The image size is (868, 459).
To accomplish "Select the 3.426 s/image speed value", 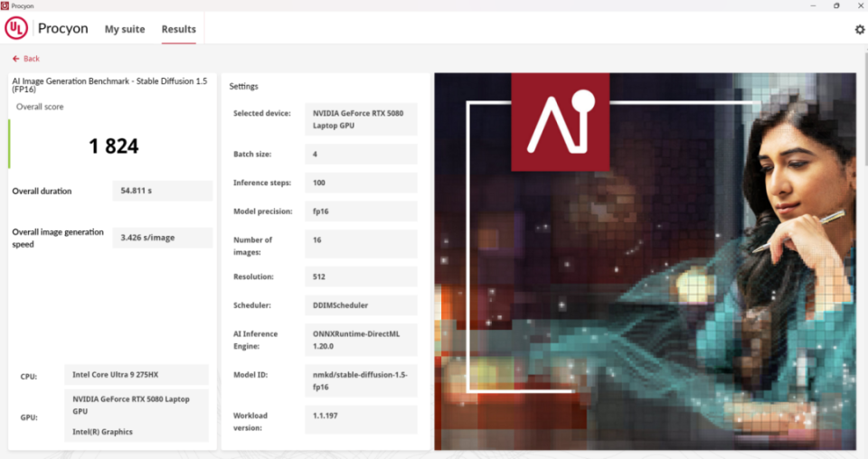I will (162, 238).
